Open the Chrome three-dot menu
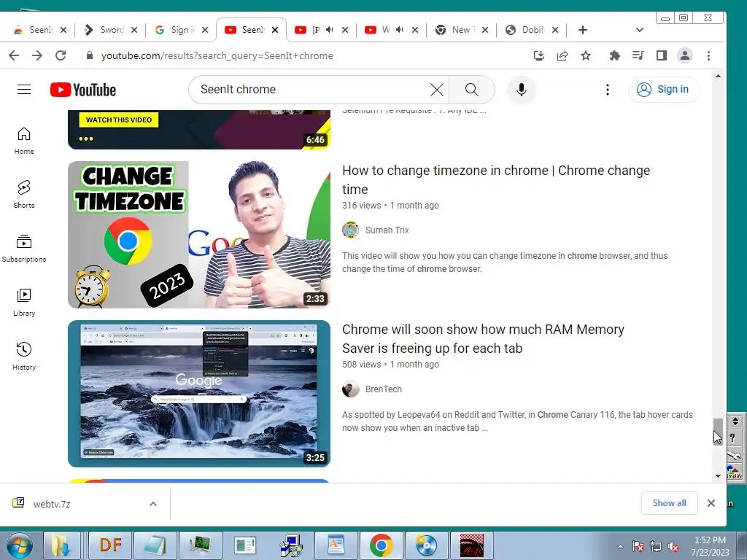This screenshot has width=747, height=560. point(708,55)
